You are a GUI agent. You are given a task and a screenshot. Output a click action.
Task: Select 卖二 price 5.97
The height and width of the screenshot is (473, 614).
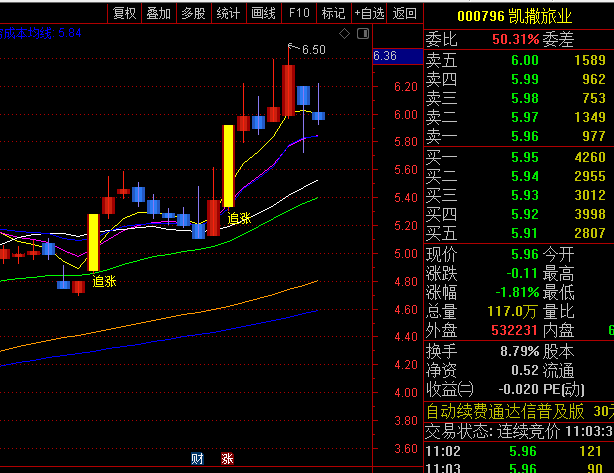click(525, 117)
